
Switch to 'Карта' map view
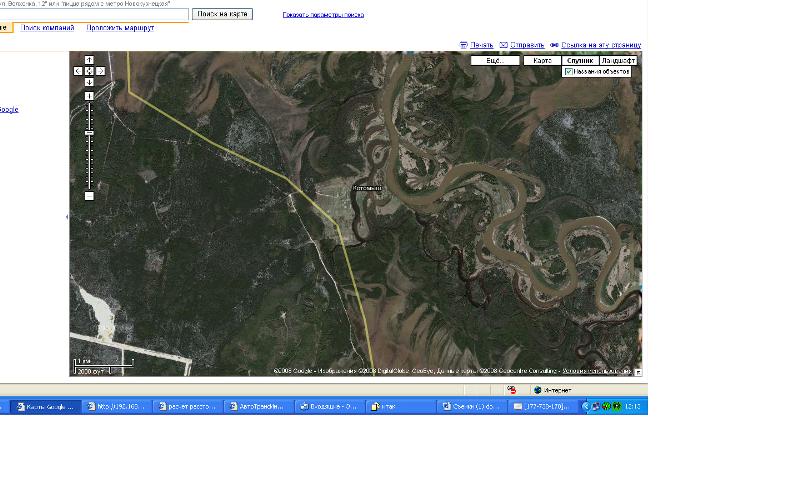click(x=542, y=61)
